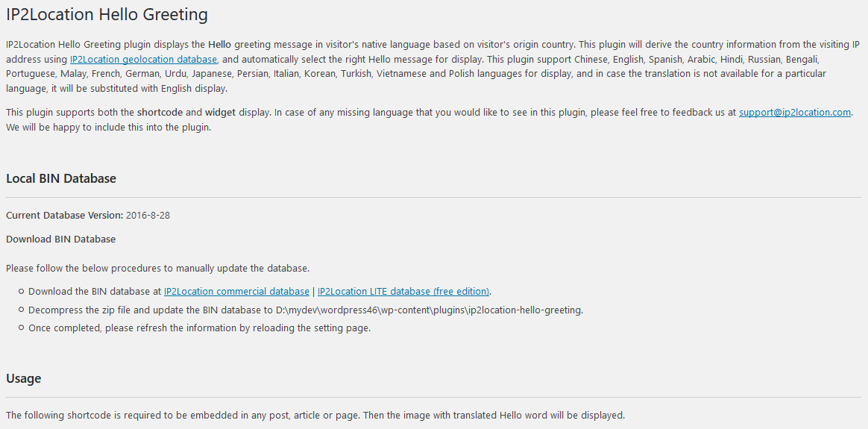Click the Usage section heading
868x429 pixels.
coord(23,378)
